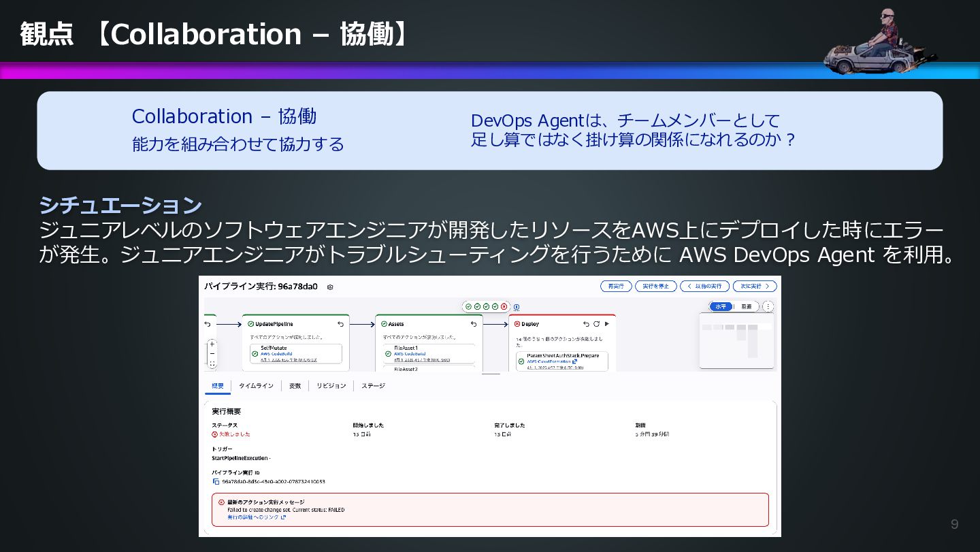Click the info icon beside the stage status badges
Viewport: 980px width, 552px height.
click(517, 307)
